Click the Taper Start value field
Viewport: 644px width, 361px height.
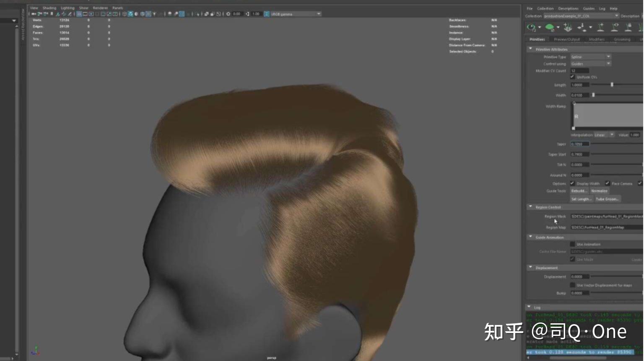tap(580, 155)
